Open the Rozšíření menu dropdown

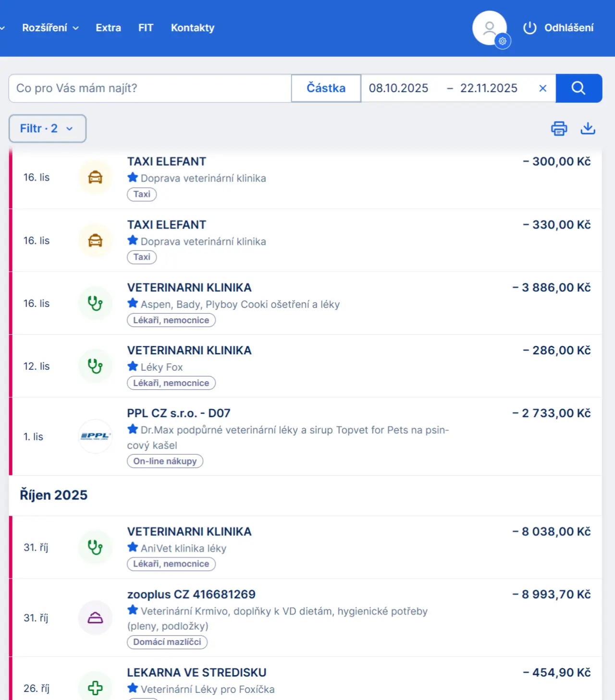coord(50,28)
